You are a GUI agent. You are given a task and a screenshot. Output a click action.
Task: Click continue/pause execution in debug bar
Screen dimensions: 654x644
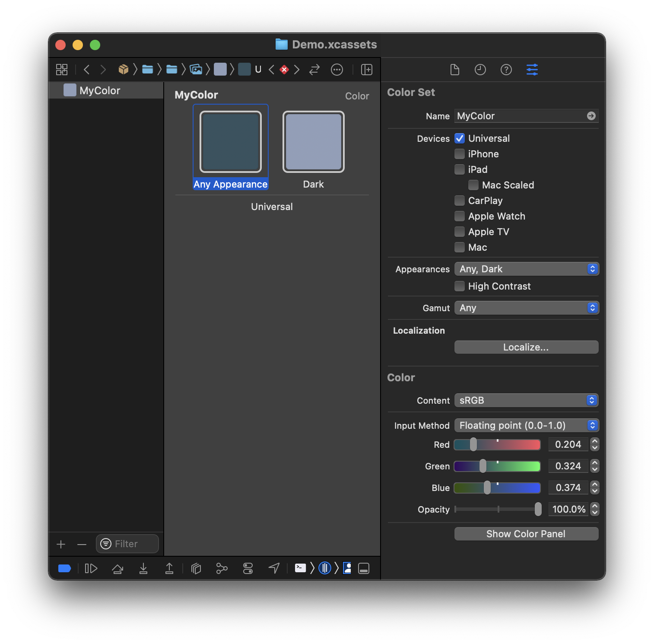91,568
